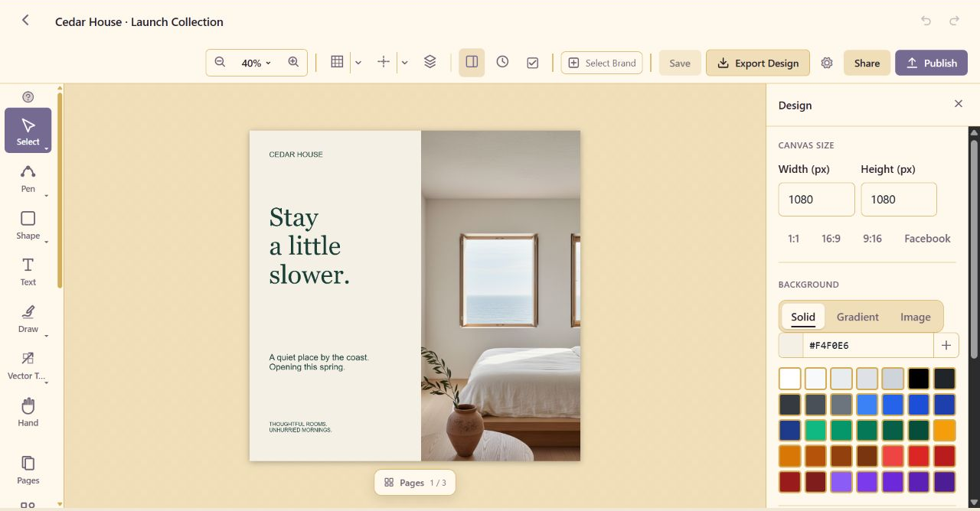
Task: Apply the 1:1 canvas preset
Action: (793, 239)
